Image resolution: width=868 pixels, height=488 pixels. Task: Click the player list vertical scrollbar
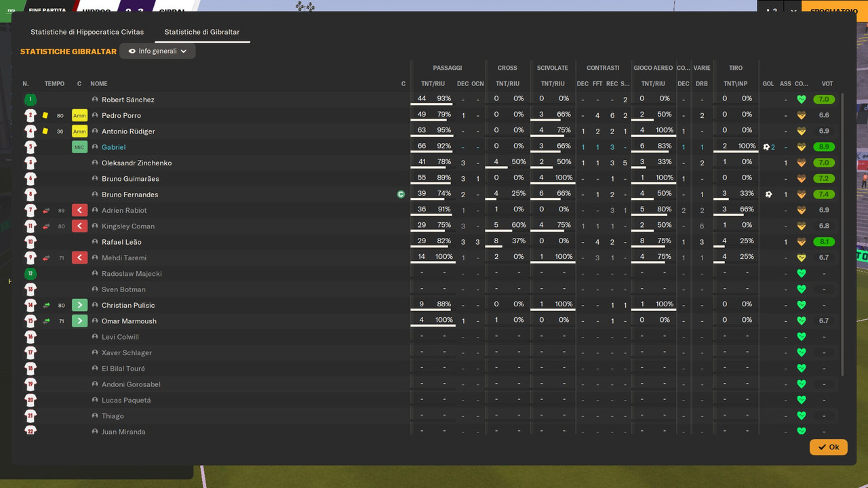843,234
